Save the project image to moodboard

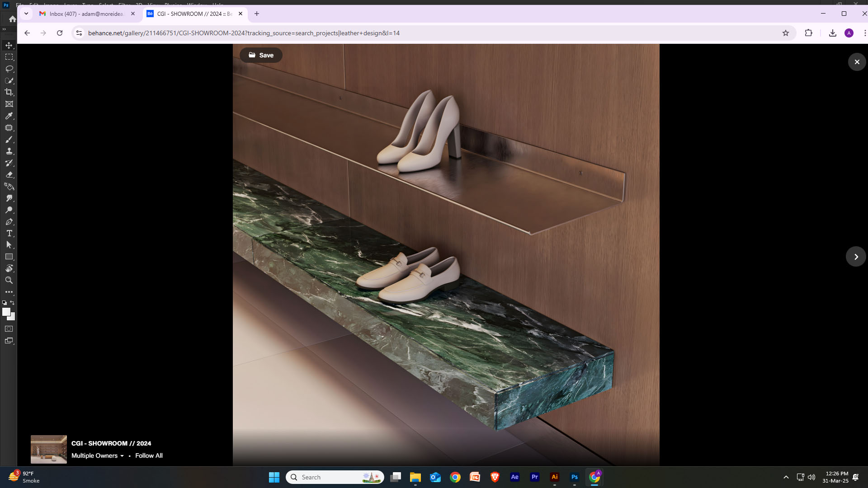pyautogui.click(x=261, y=55)
